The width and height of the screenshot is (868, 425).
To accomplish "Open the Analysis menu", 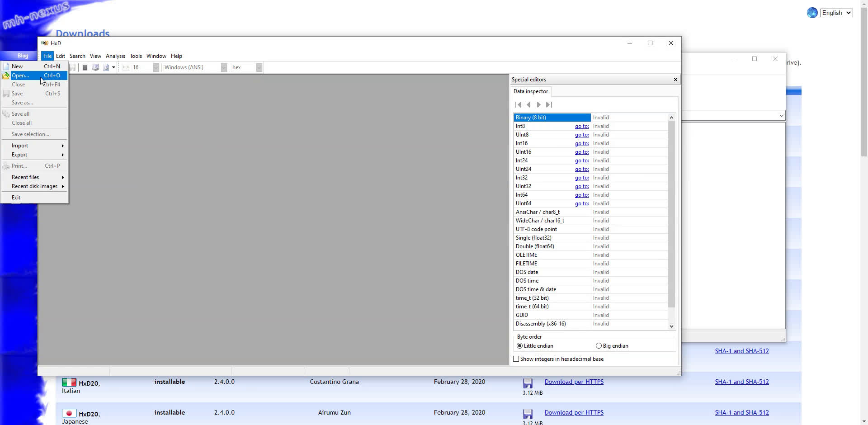I will click(x=115, y=56).
